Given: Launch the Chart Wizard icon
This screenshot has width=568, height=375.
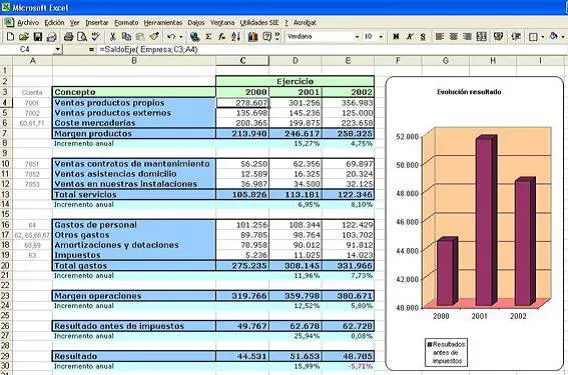Looking at the screenshot, I should [253, 37].
